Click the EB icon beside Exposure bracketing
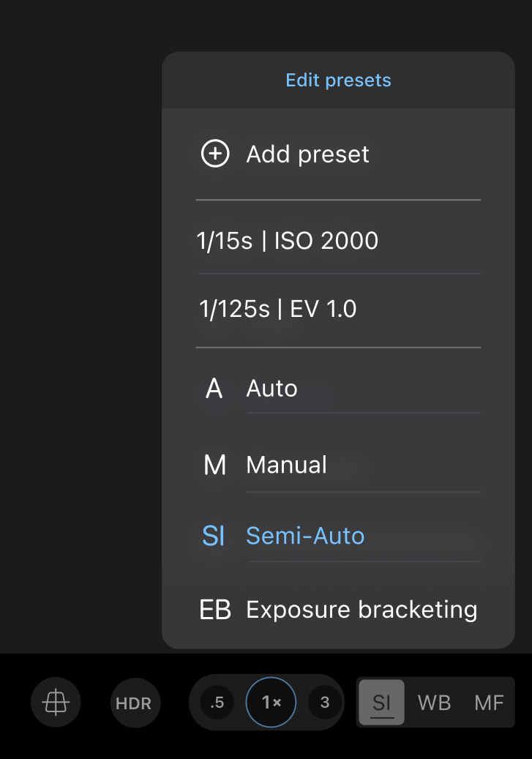 coord(215,609)
